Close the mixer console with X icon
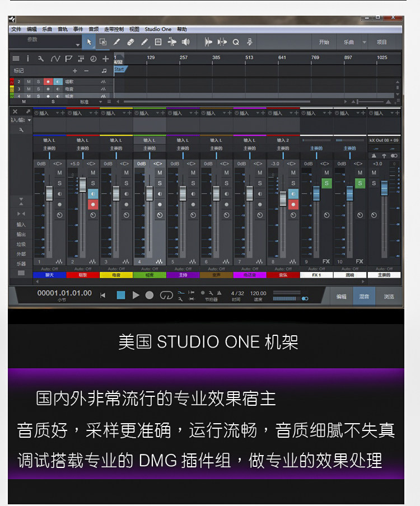This screenshot has width=420, height=506. click(15, 111)
